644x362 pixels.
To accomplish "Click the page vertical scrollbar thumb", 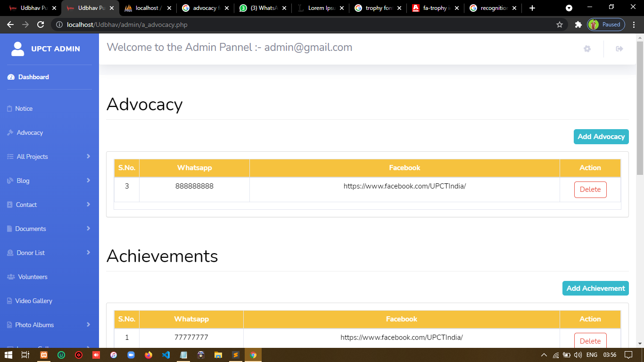I will (x=640, y=108).
